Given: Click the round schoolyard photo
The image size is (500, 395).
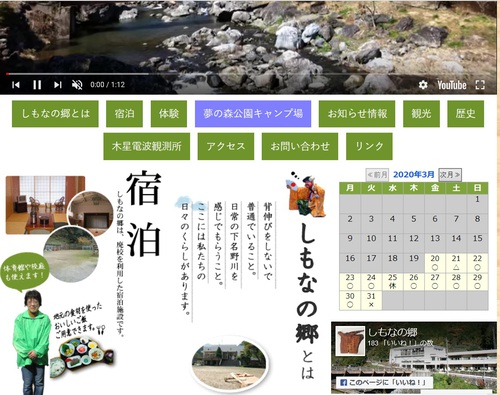Looking at the screenshot, I should coord(71,254).
